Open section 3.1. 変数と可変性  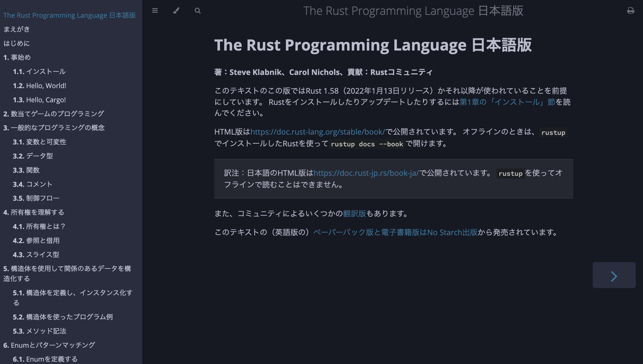[39, 142]
